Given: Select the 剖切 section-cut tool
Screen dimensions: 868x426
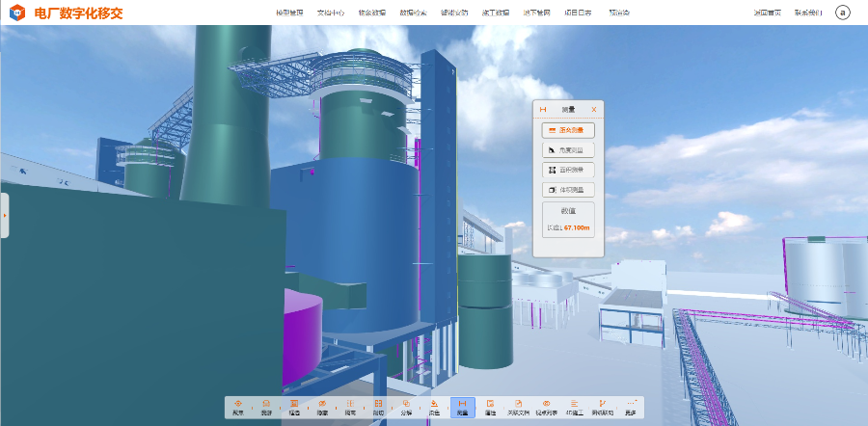Looking at the screenshot, I should click(x=378, y=408).
